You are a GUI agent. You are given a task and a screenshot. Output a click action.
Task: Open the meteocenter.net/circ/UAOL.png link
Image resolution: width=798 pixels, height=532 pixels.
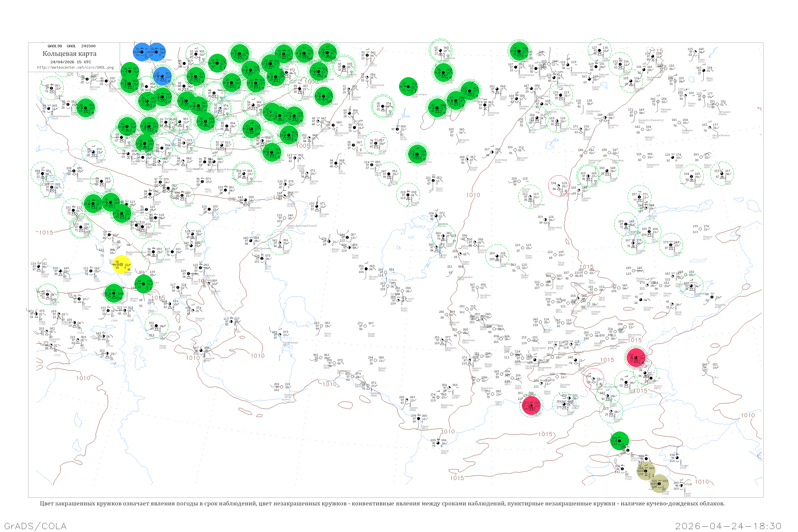(x=75, y=67)
